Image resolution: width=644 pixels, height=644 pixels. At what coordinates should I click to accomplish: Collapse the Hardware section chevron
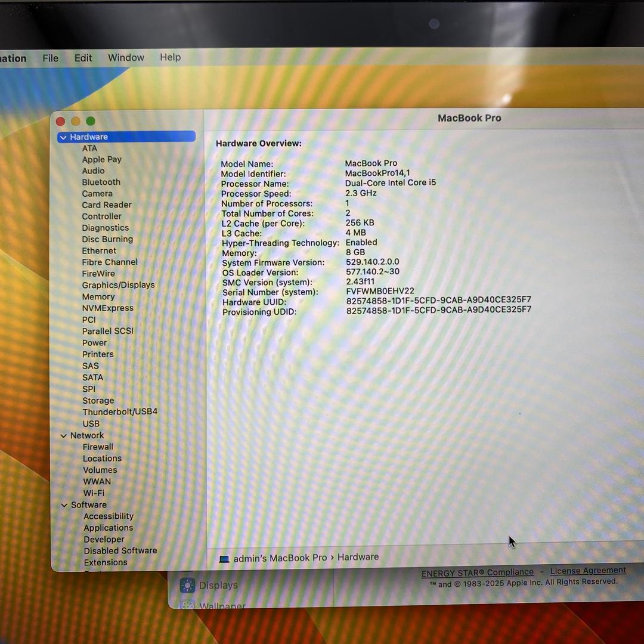[x=63, y=137]
